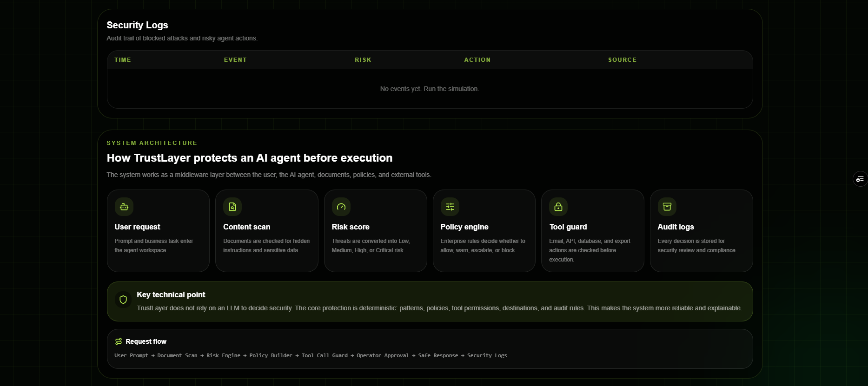The image size is (868, 386).
Task: Click the SYSTEM ARCHITECTURE label
Action: coord(152,143)
